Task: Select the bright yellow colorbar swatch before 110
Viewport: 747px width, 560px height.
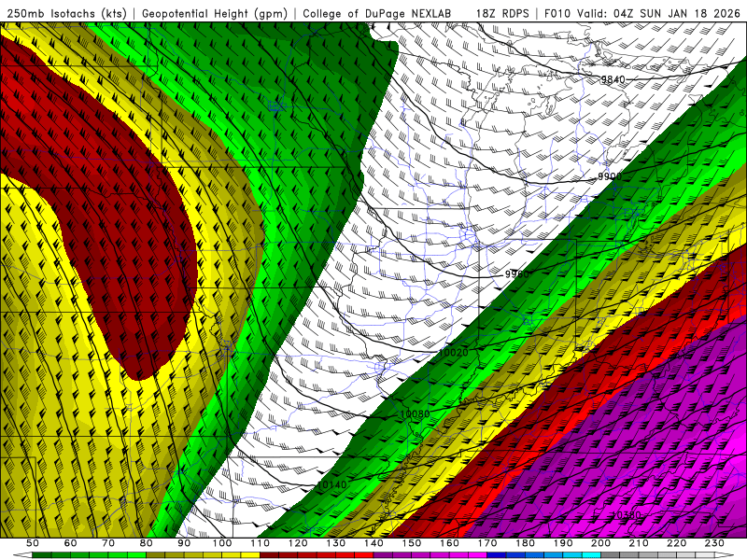Action: click(x=250, y=555)
